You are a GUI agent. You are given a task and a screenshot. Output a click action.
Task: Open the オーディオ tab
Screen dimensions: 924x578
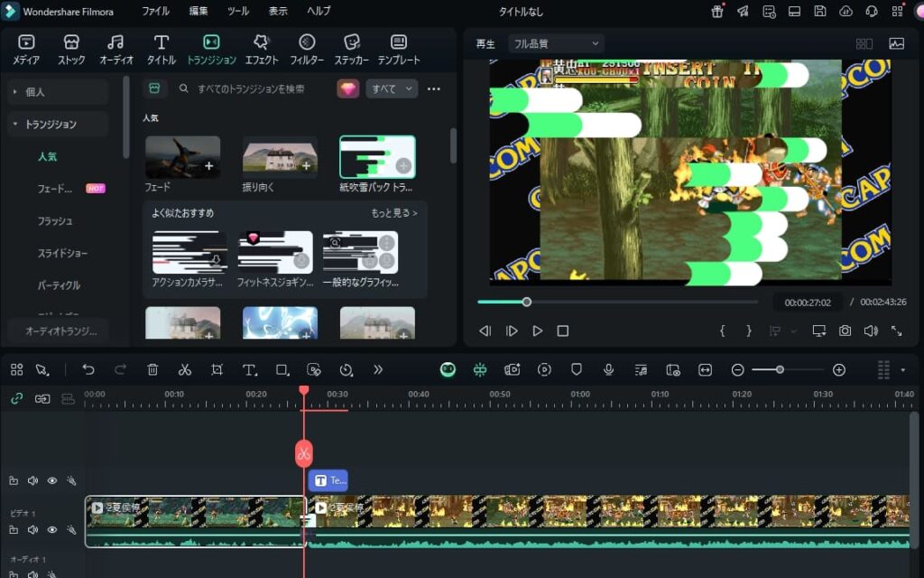tap(116, 49)
